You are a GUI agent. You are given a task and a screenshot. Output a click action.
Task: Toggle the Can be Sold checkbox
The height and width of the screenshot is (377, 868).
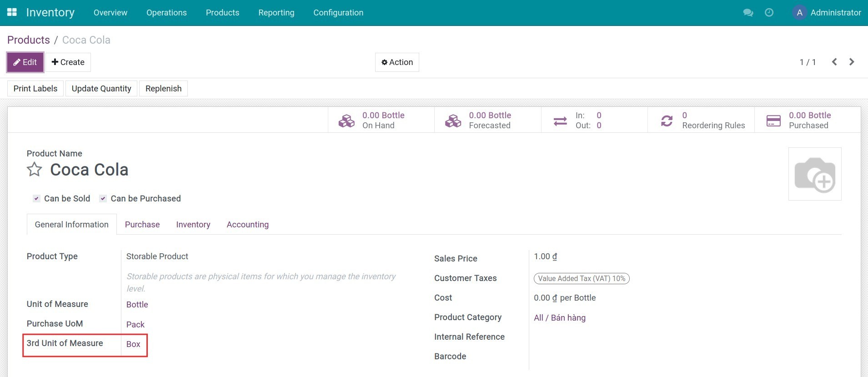point(36,199)
